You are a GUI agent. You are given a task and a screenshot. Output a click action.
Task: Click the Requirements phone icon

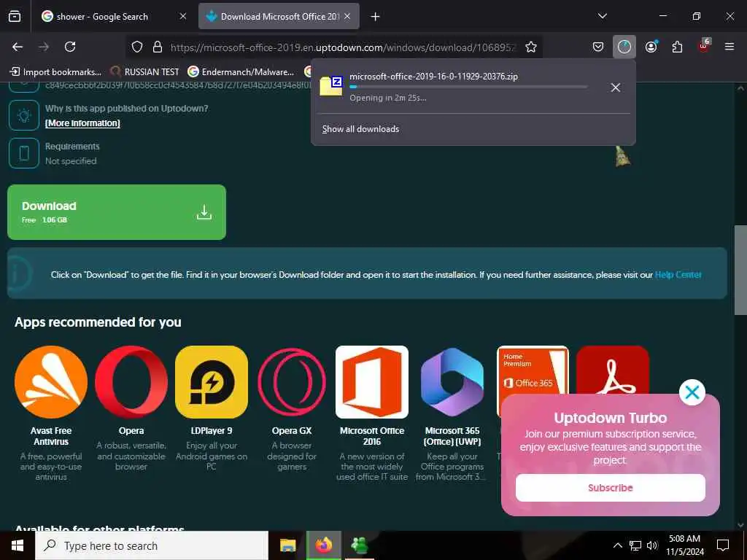pyautogui.click(x=24, y=153)
